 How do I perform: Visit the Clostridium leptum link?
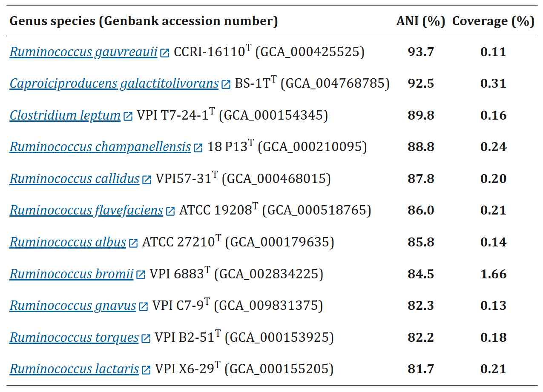click(x=65, y=116)
